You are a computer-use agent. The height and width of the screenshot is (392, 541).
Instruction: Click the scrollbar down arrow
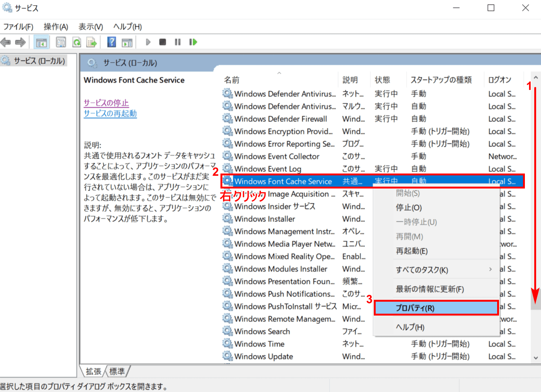(536, 358)
